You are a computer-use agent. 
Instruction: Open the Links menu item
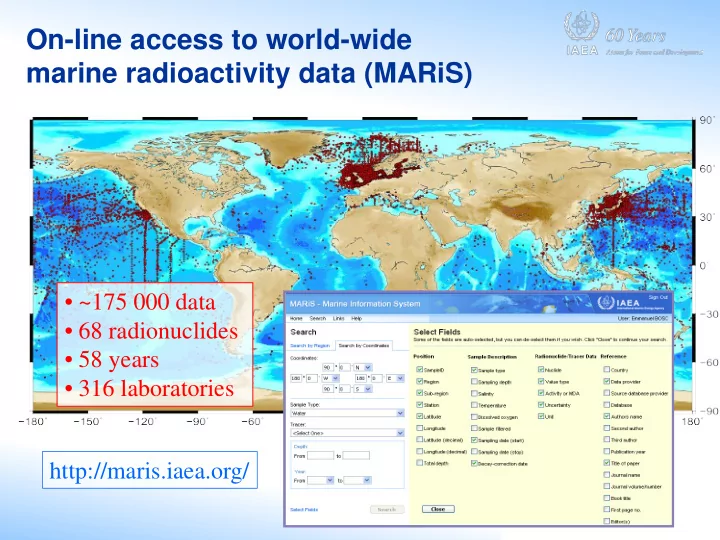pos(338,318)
